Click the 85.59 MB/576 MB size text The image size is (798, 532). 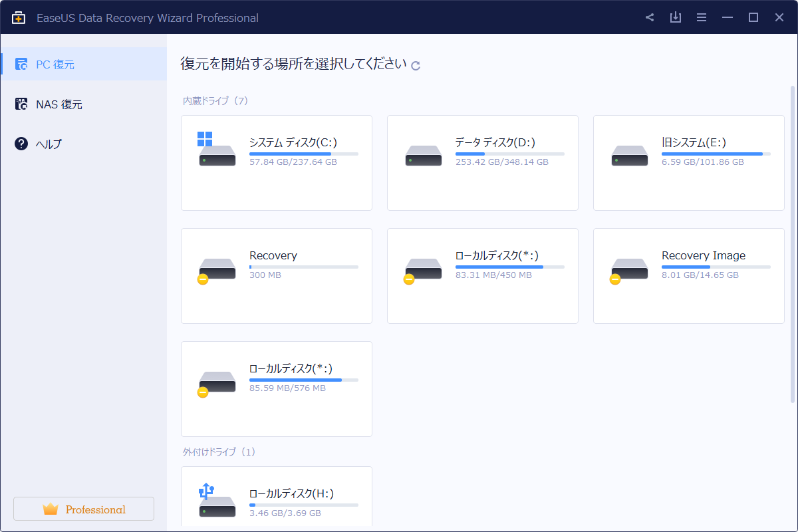pyautogui.click(x=287, y=388)
